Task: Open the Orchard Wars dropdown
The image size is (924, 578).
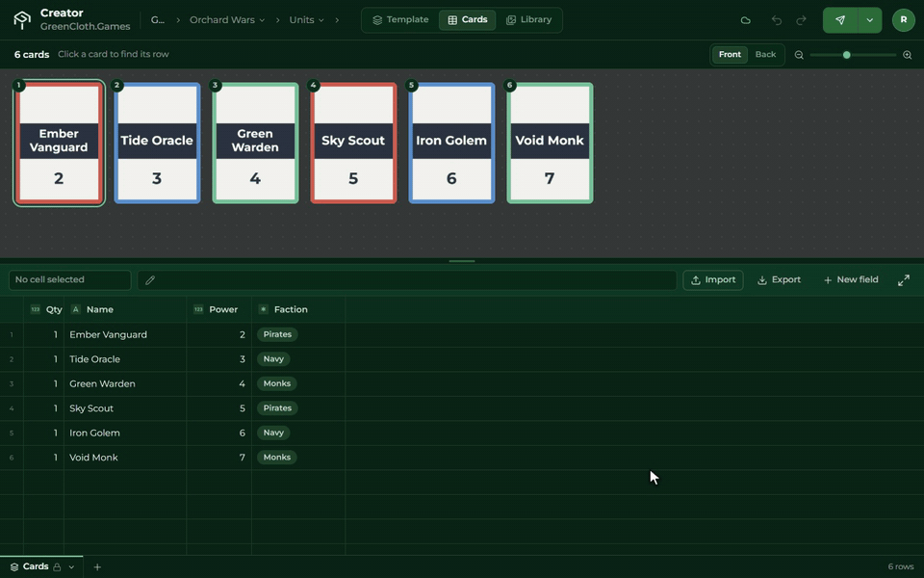Action: pos(227,20)
